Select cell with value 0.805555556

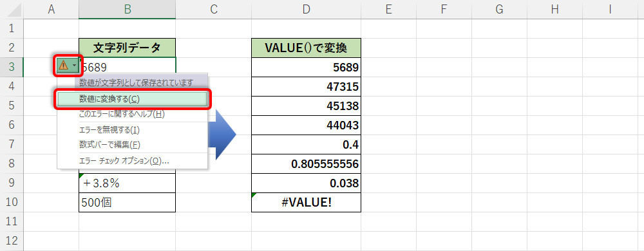306,163
